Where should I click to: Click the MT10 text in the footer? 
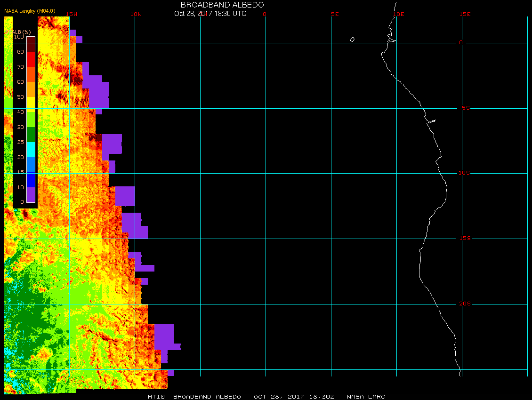pos(155,397)
